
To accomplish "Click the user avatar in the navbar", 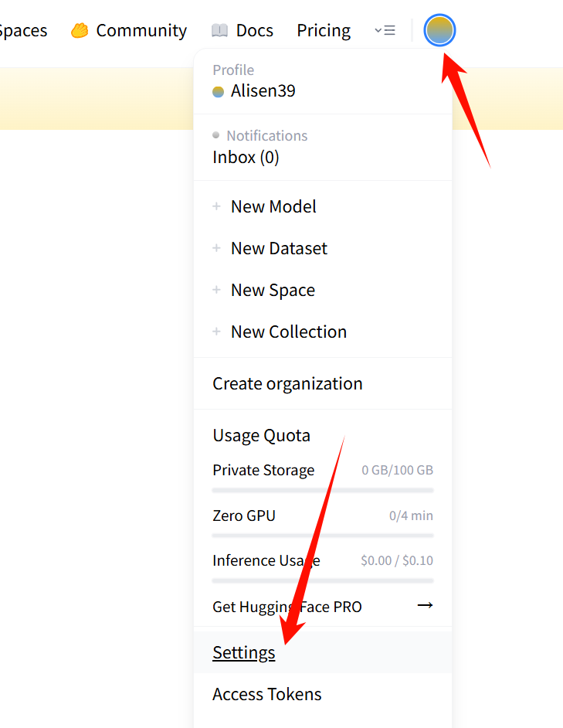I will [439, 31].
